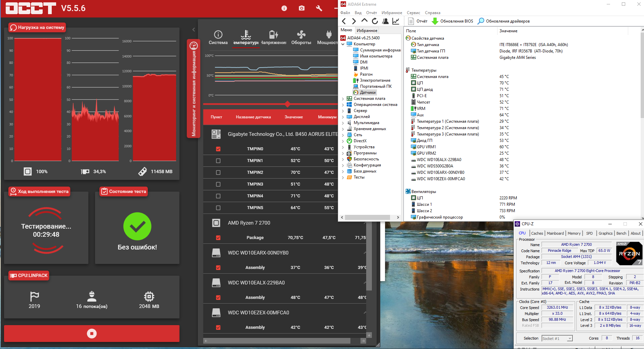Click the DirectX icon in AIDA64 tree
The image size is (644, 349).
[349, 141]
